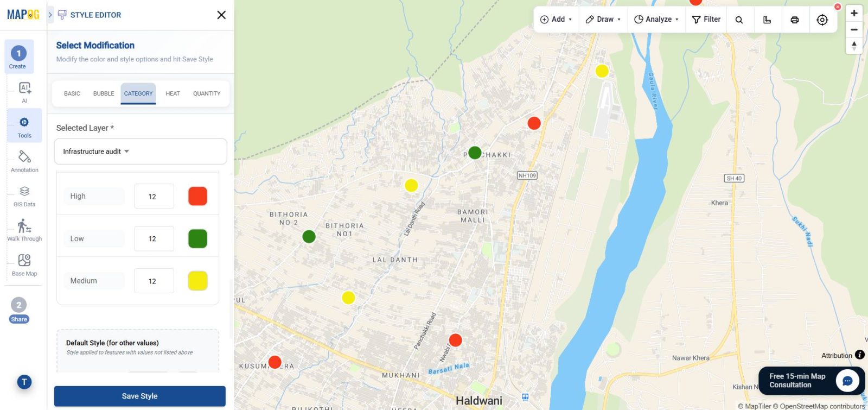The image size is (868, 410).
Task: Click the MAPOG logo
Action: coord(23,15)
